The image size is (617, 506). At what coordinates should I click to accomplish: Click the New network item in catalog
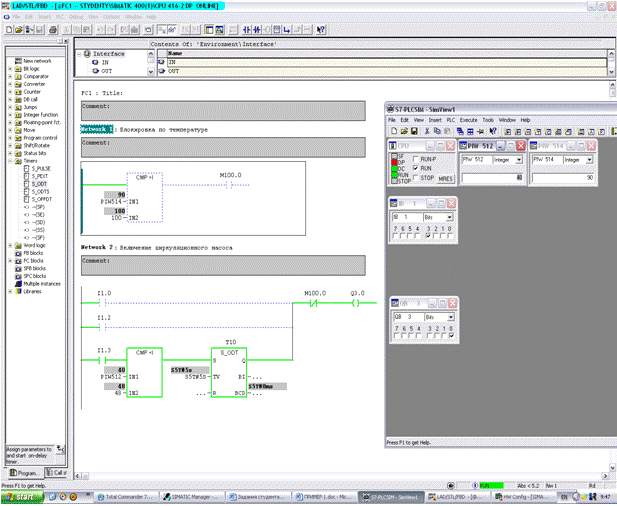click(x=37, y=61)
